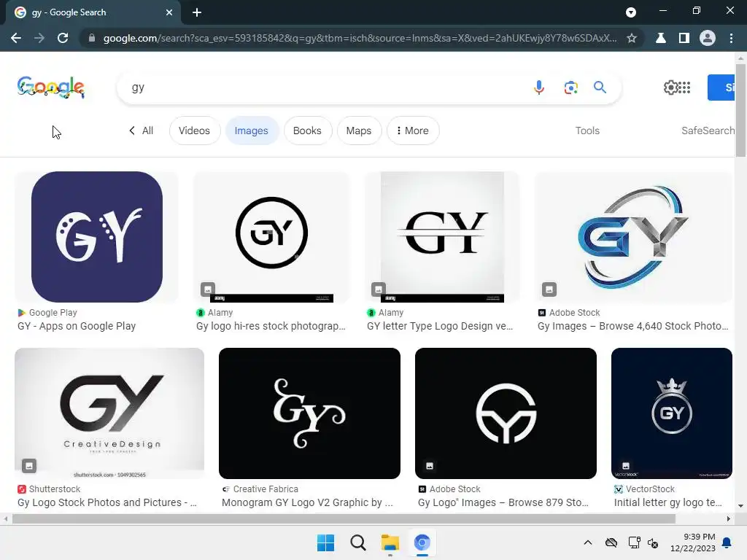
Task: Open Chrome three-dot menu
Action: pos(731,38)
